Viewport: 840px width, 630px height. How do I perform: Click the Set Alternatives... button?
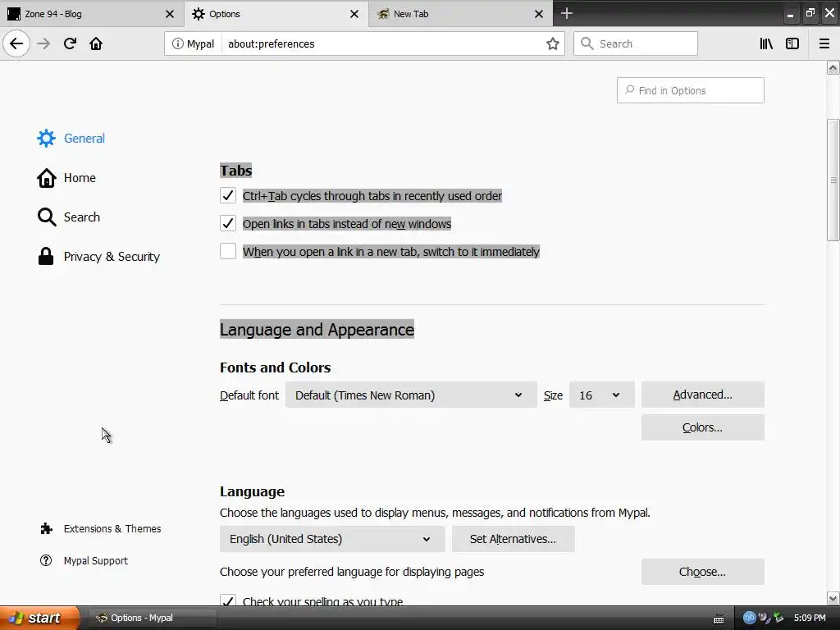tap(513, 539)
